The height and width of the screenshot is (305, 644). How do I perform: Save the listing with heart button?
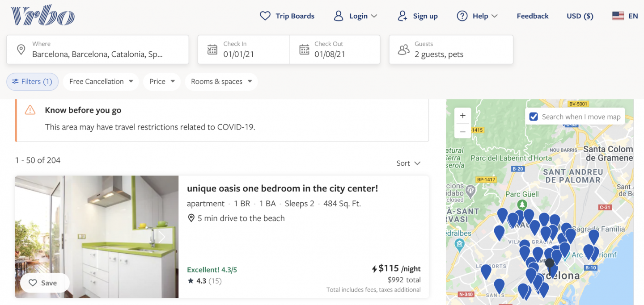coord(43,283)
